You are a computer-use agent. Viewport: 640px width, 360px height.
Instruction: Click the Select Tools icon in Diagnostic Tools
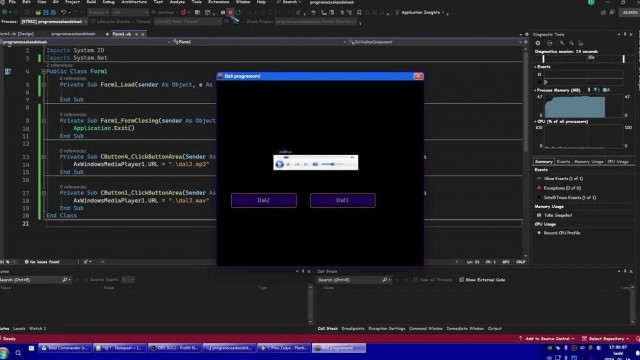[x=550, y=43]
